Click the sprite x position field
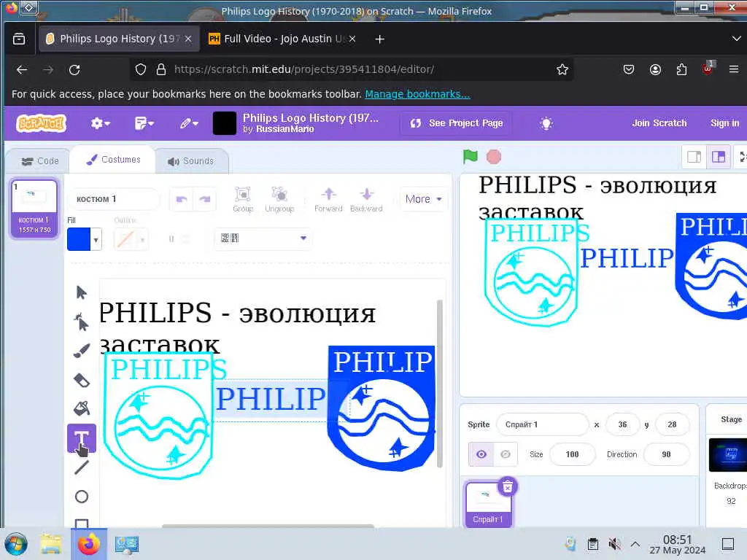This screenshot has width=747, height=560. 622,424
